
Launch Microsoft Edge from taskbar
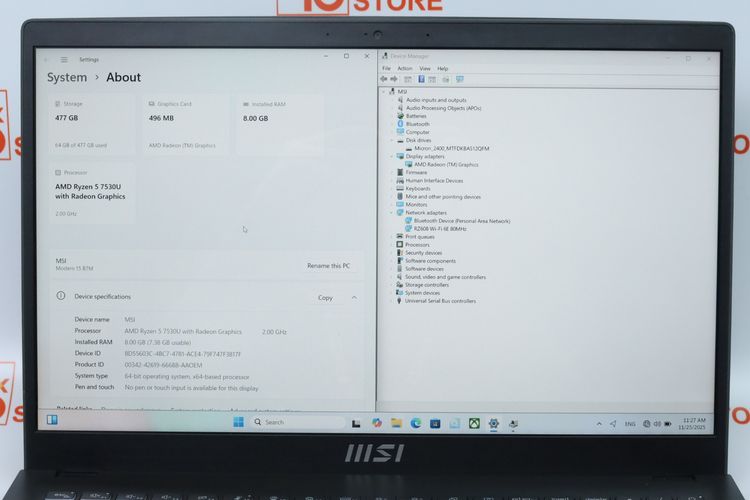pos(416,423)
